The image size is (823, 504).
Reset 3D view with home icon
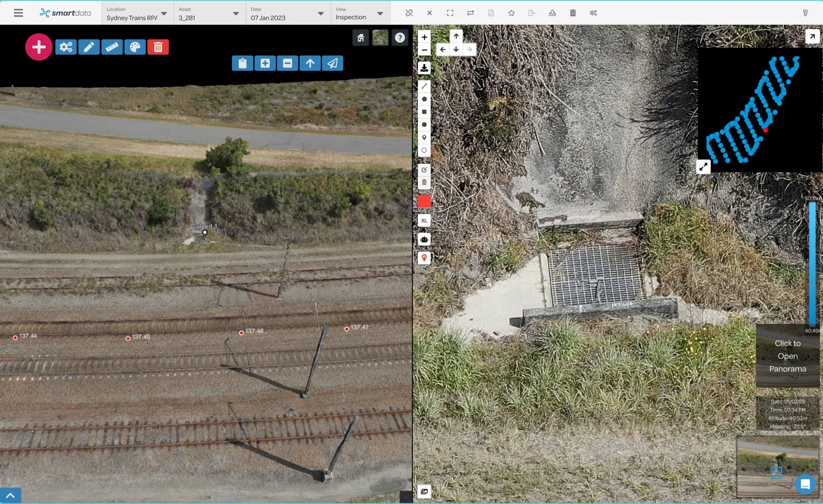click(x=360, y=38)
